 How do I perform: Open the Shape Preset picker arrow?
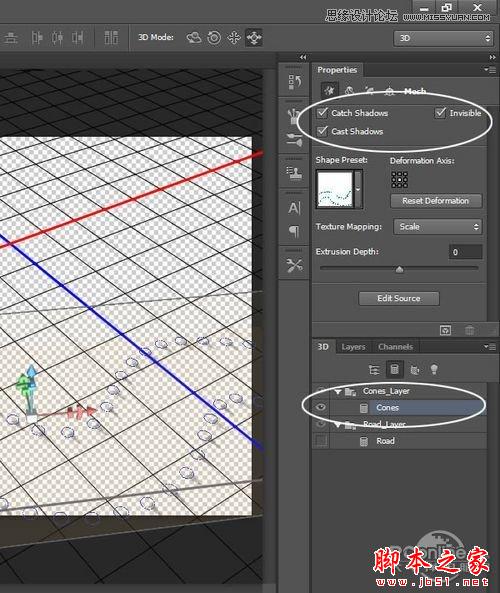pos(358,189)
